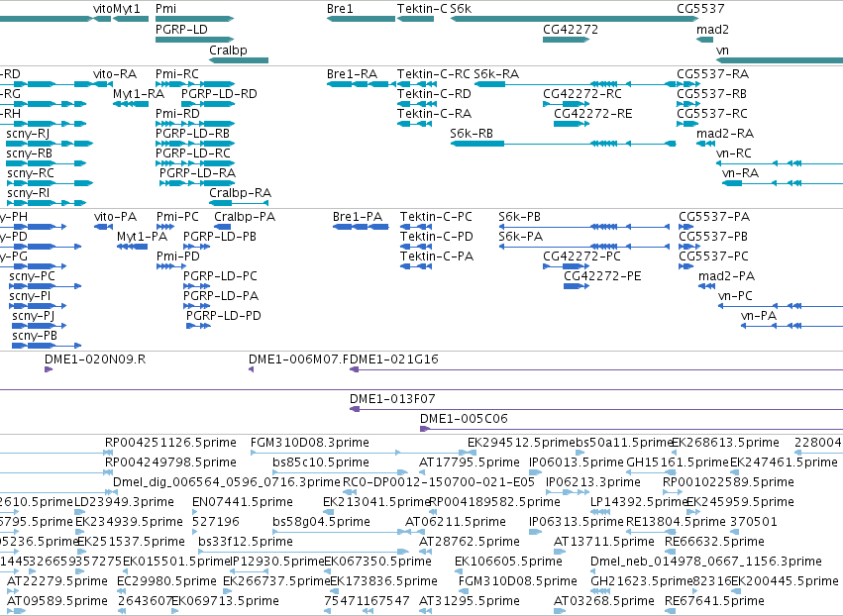Select the AT13711.5prime EST label
The image size is (843, 616).
(x=604, y=542)
